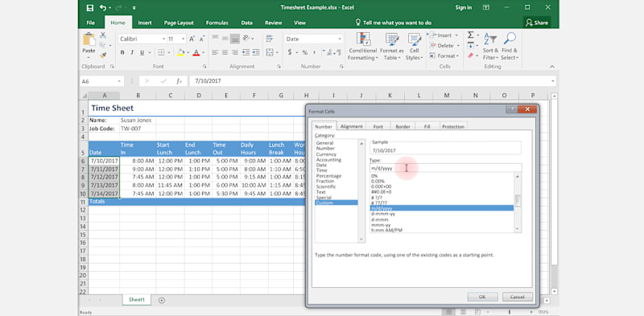
Task: Open the Border tab in Format Cells
Action: tap(403, 126)
